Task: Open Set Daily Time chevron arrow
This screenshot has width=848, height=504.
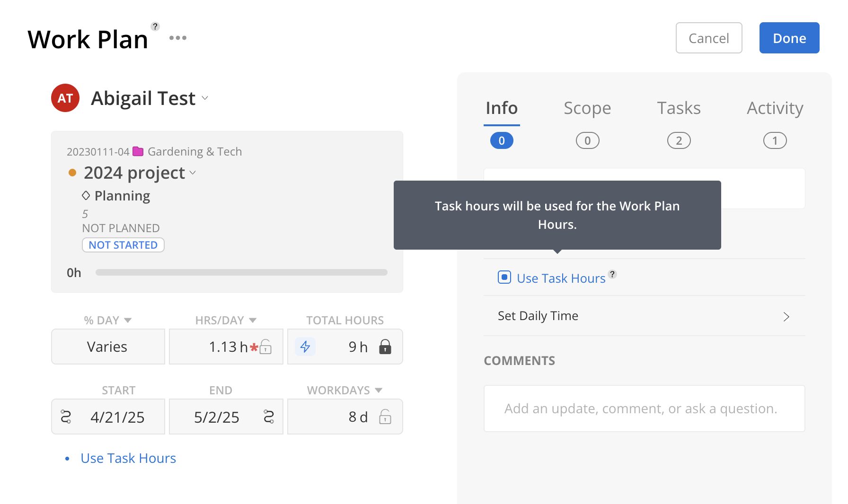Action: (786, 317)
